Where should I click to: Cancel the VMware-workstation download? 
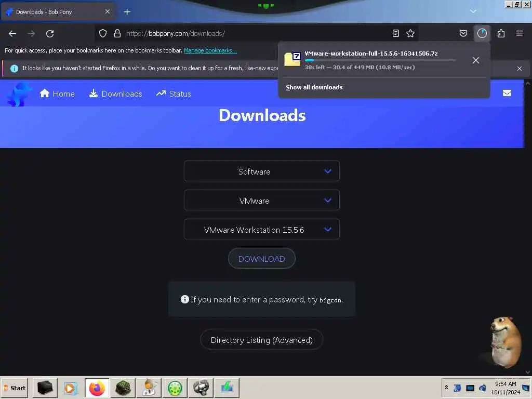point(476,60)
